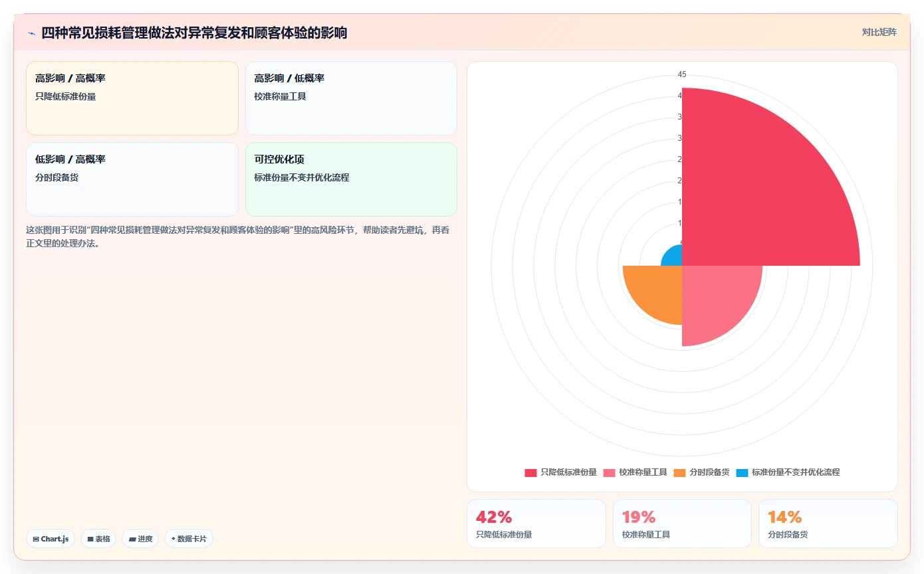Click the axis tick label 45
The width and height of the screenshot is (924, 574).
(x=682, y=74)
